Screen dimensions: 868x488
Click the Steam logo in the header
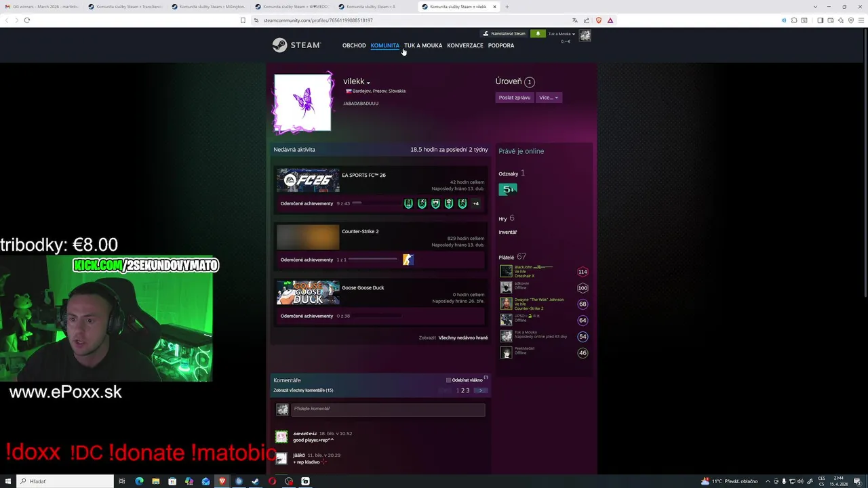tap(296, 45)
